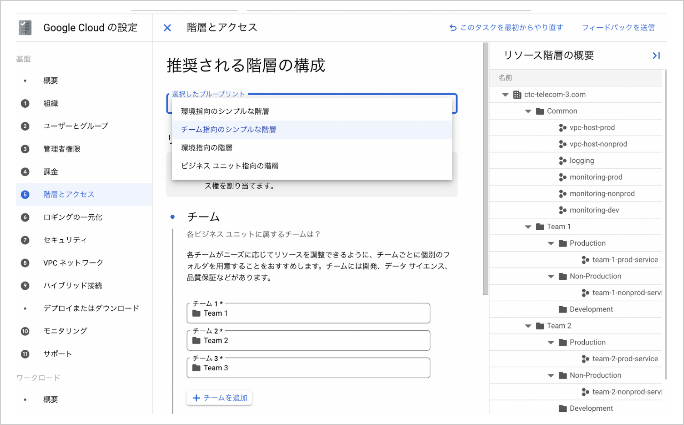This screenshot has width=684, height=425.
Task: Click team-2-prod-service project icon
Action: coord(585,359)
